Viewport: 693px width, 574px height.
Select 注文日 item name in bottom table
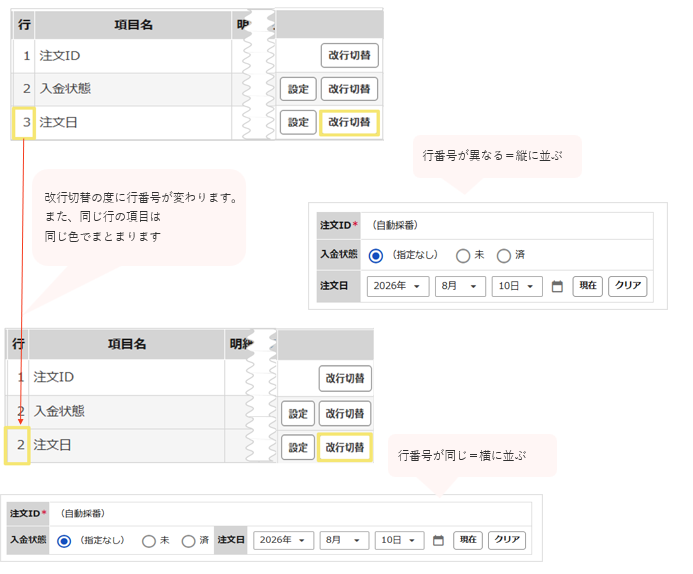pos(52,445)
